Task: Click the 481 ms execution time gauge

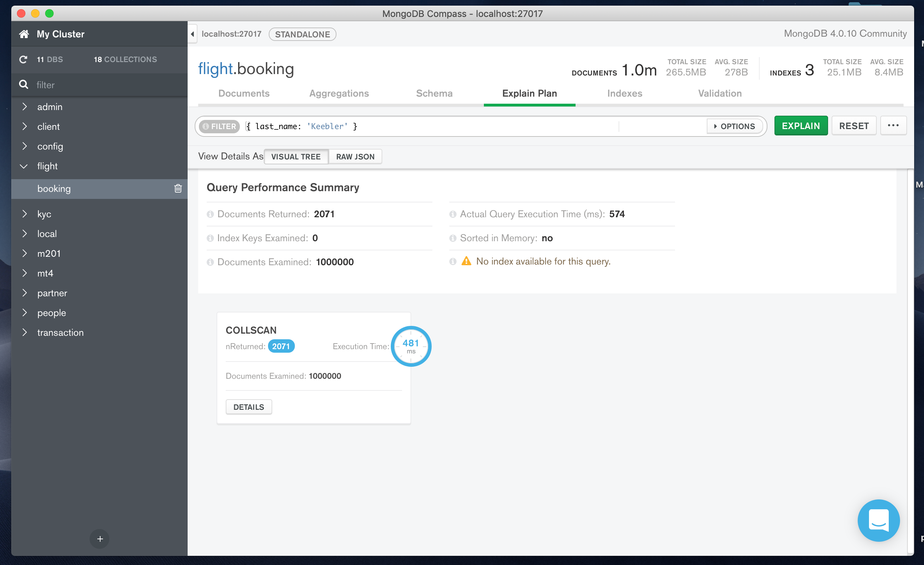Action: pos(411,346)
